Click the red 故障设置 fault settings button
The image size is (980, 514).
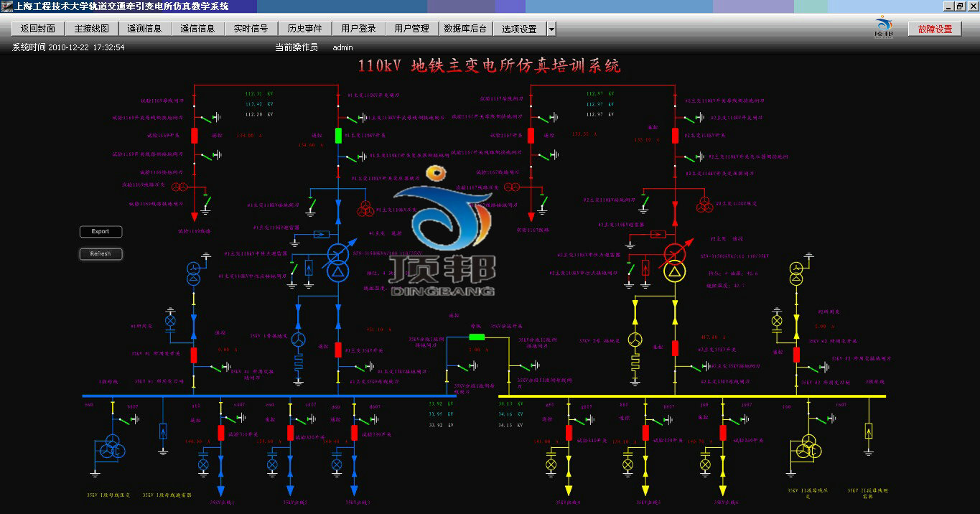click(935, 29)
